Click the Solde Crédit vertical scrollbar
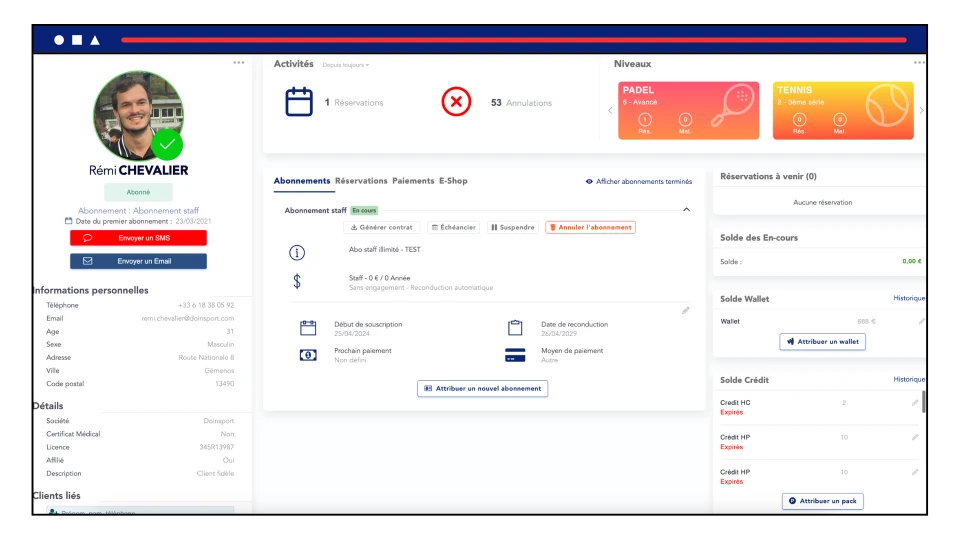The height and width of the screenshot is (540, 960). (923, 402)
